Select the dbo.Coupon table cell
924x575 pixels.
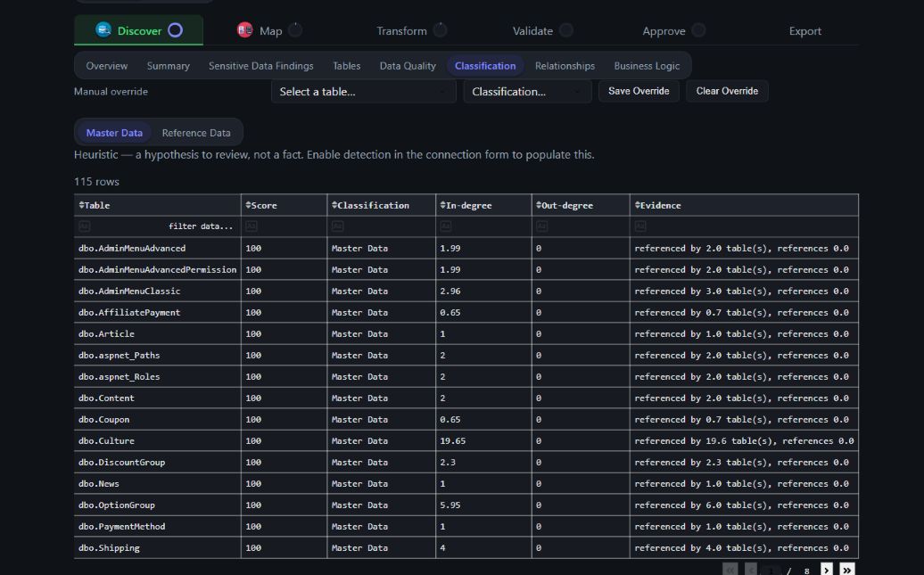157,420
